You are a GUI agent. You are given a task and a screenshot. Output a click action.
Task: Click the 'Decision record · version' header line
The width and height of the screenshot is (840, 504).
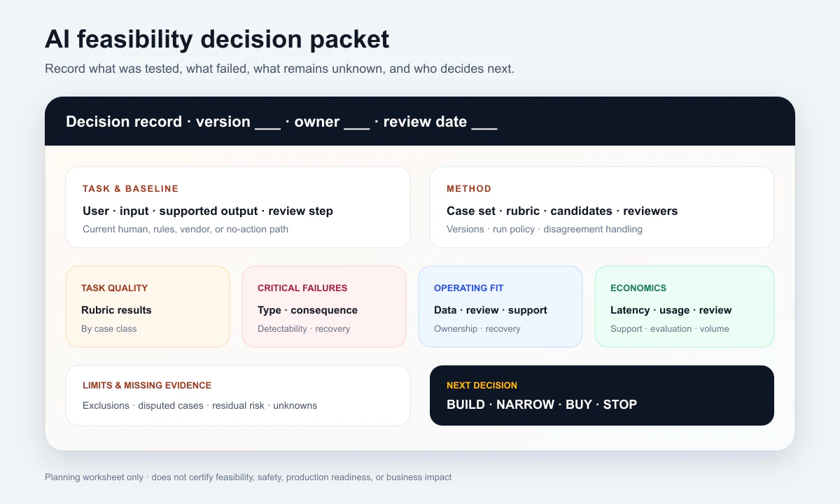(281, 122)
